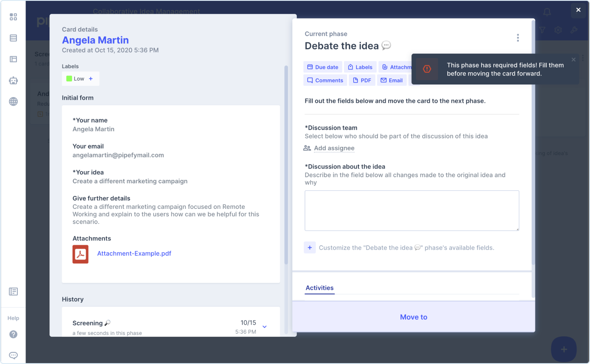Click the Move to button
The height and width of the screenshot is (364, 590).
tap(413, 317)
